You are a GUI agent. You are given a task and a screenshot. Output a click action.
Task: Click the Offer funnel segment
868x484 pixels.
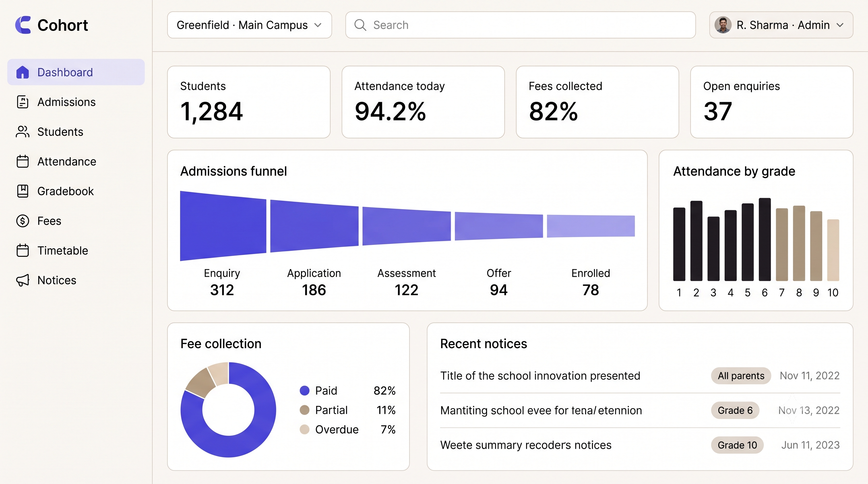coord(499,226)
